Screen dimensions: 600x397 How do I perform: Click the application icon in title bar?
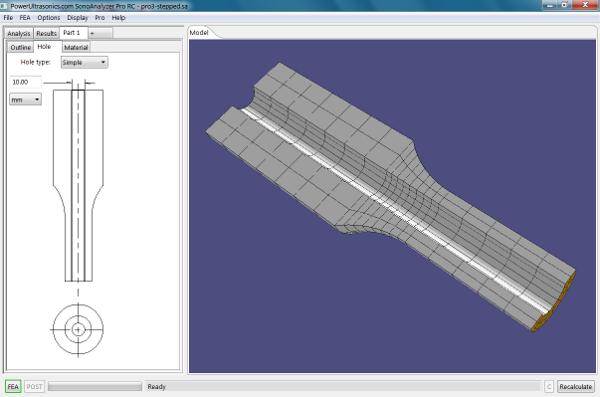coord(4,6)
